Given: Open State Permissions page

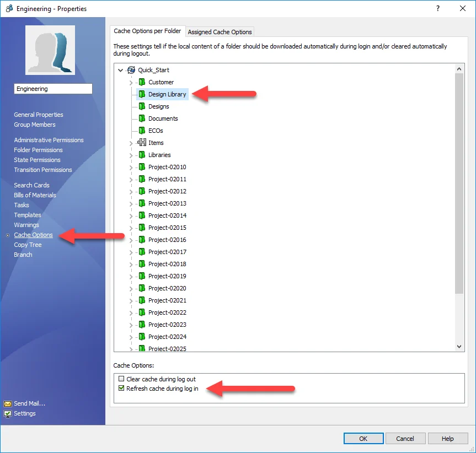Looking at the screenshot, I should coord(37,160).
